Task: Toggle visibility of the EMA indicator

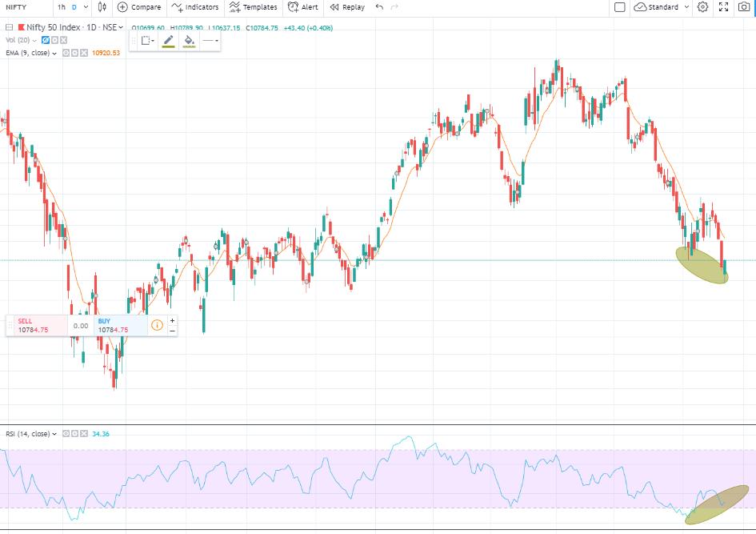Action: [66, 53]
